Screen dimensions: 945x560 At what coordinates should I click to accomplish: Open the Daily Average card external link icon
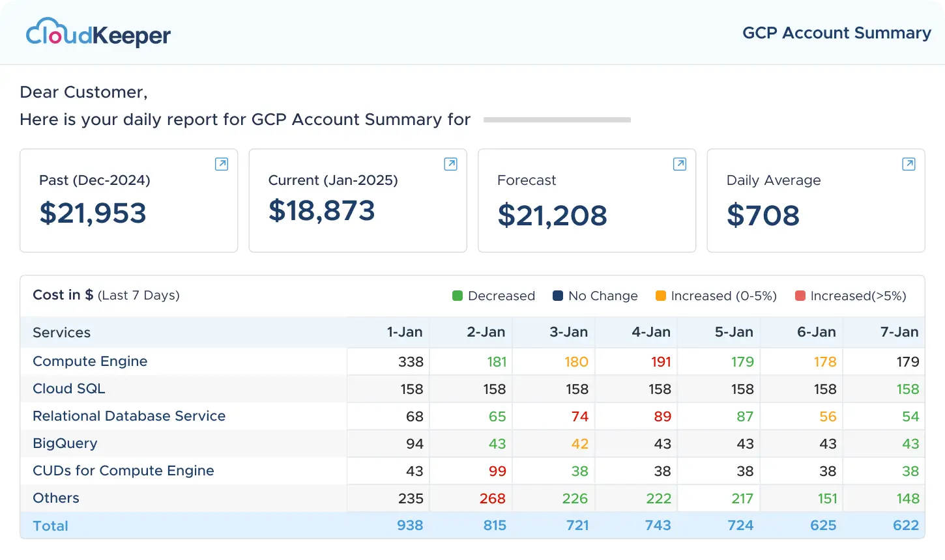[909, 164]
